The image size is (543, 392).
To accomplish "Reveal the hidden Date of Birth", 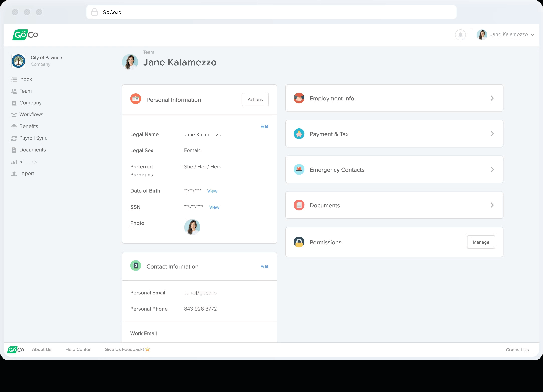I will pos(212,191).
